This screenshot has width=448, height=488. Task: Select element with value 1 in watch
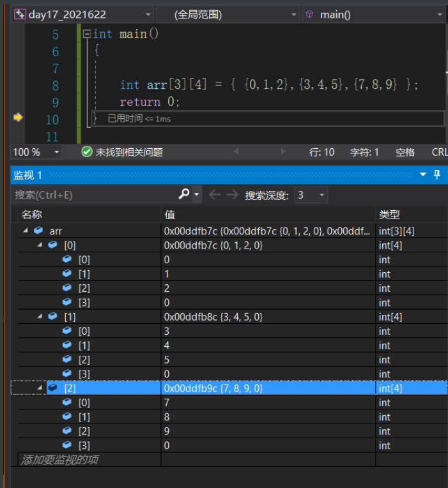coord(233,274)
